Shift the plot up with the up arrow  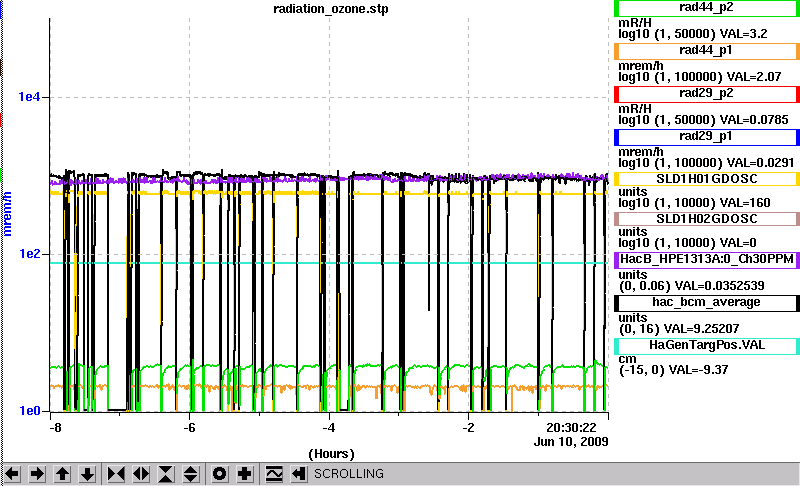point(63,474)
